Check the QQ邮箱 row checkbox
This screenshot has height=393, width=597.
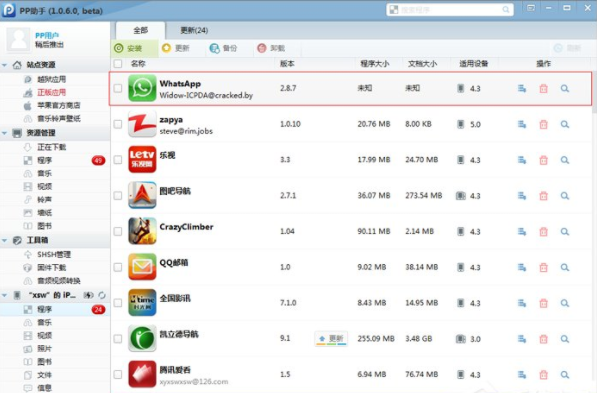(118, 267)
